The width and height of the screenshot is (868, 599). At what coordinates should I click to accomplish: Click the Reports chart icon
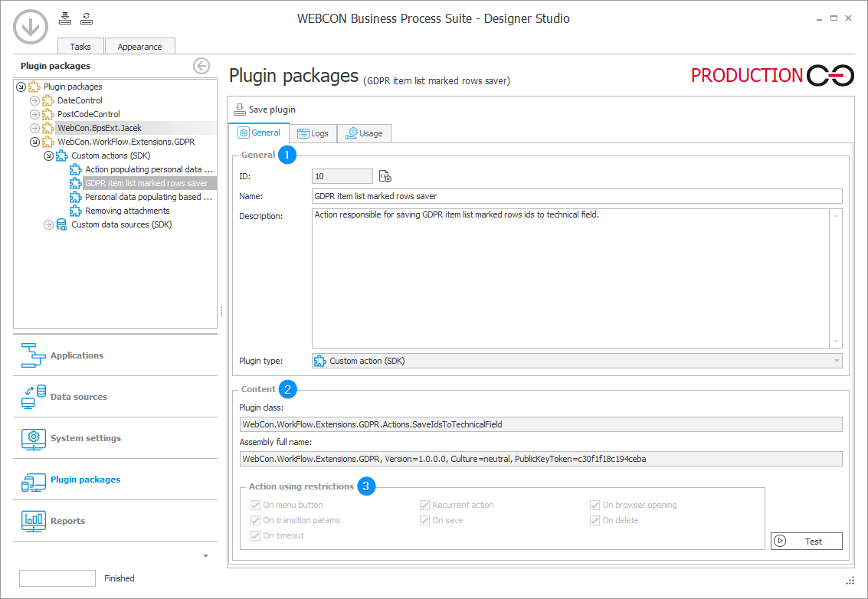[33, 521]
